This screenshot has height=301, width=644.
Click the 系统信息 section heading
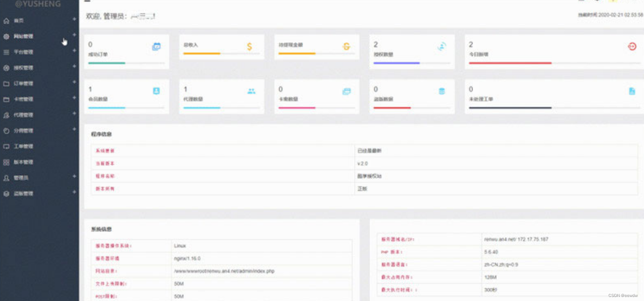(101, 229)
